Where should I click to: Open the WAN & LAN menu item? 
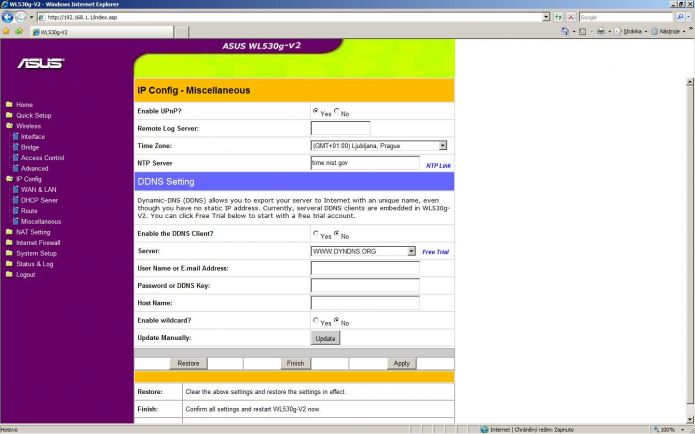click(x=39, y=190)
